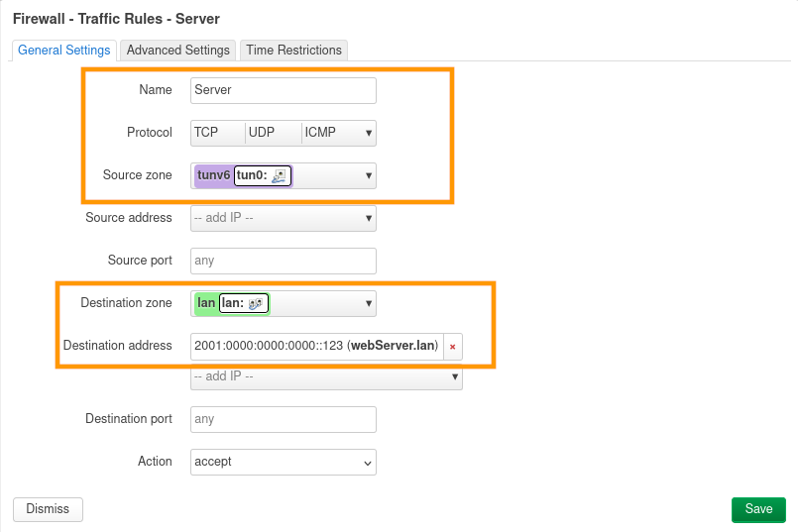
Task: Expand the Source zone dropdown
Action: tap(369, 176)
